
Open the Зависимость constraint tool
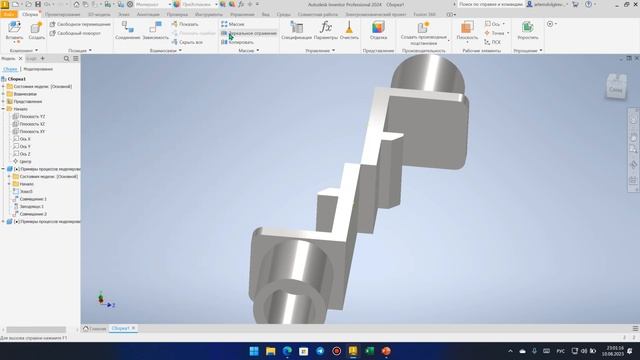156,31
